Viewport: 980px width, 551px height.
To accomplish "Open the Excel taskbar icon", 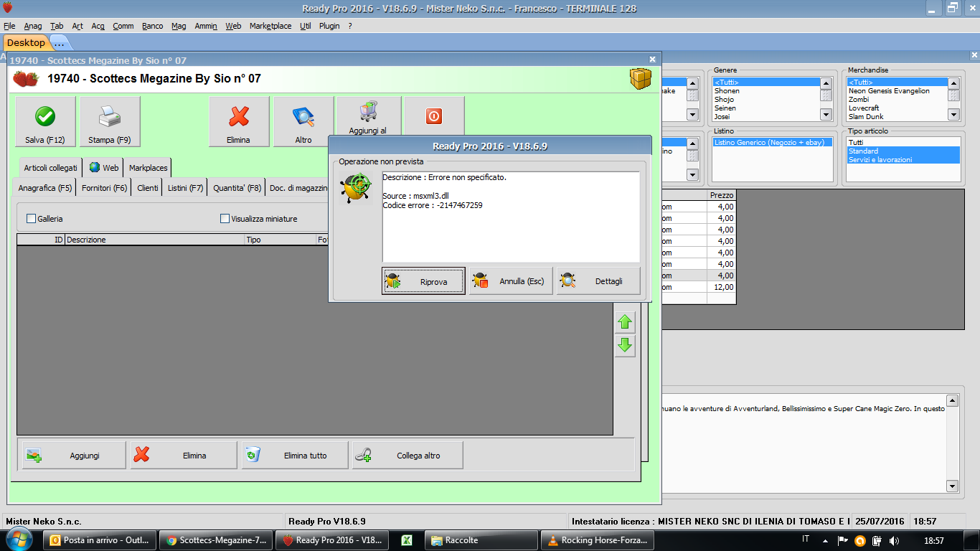I will coord(405,540).
